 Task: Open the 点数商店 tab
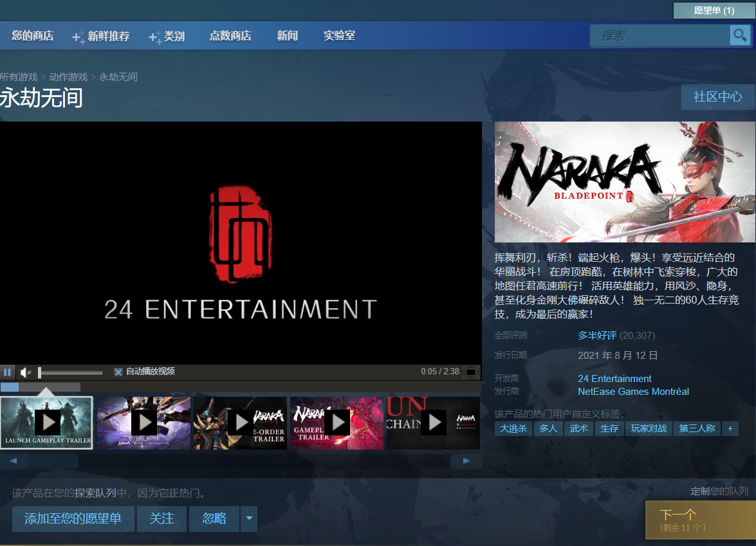tap(230, 35)
